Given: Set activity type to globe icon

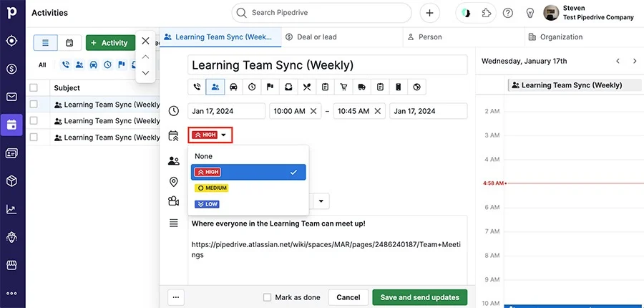Looking at the screenshot, I should pyautogui.click(x=417, y=87).
